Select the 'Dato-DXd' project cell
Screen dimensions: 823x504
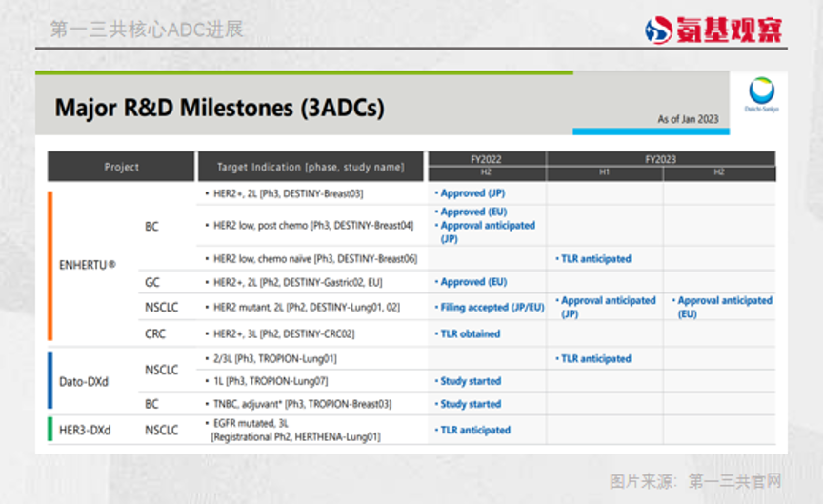click(x=84, y=382)
